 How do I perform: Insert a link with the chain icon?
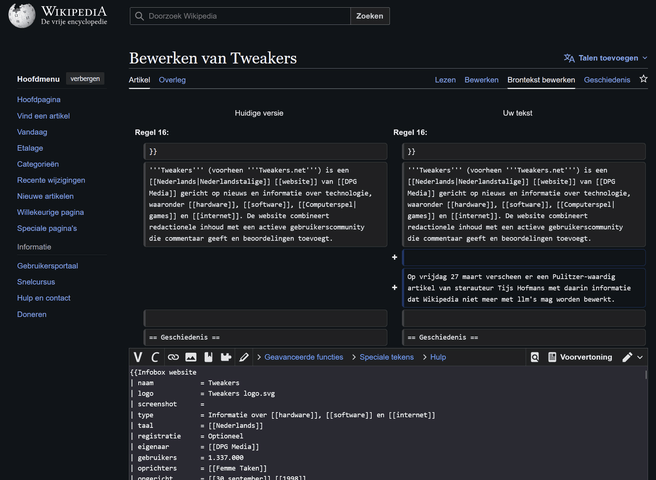coord(173,357)
